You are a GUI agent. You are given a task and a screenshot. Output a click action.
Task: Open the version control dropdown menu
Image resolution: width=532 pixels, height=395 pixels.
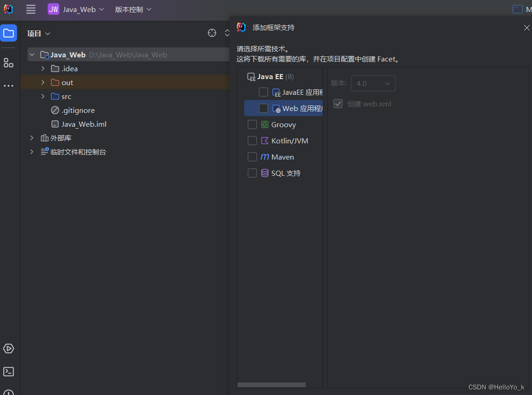133,10
